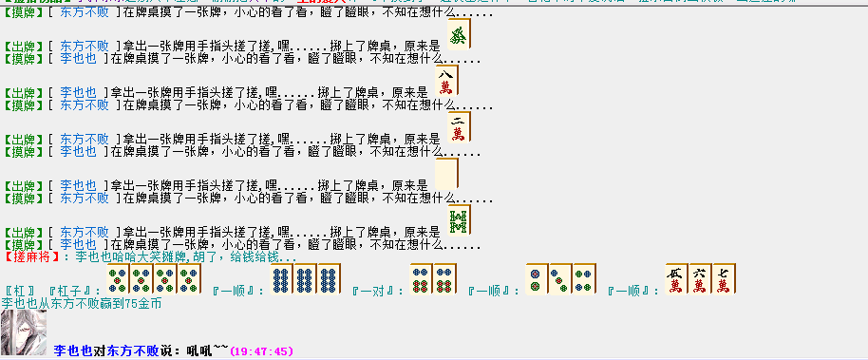Click the pink timestamp (19:47:45)
Image resolution: width=868 pixels, height=360 pixels.
tap(261, 351)
